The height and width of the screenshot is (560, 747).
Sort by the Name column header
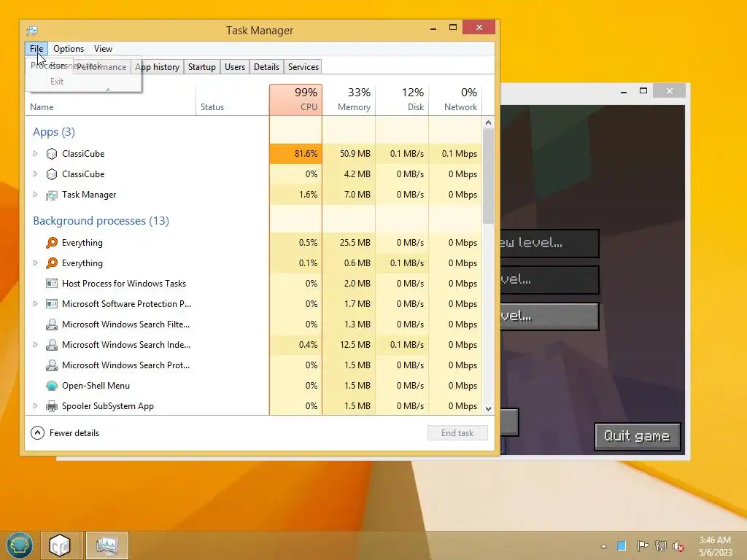pos(110,99)
